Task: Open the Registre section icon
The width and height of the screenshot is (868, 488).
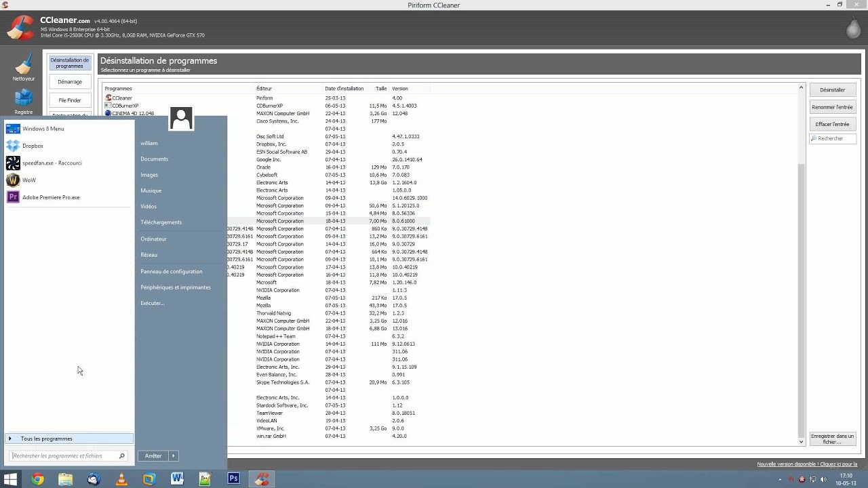Action: pyautogui.click(x=24, y=99)
